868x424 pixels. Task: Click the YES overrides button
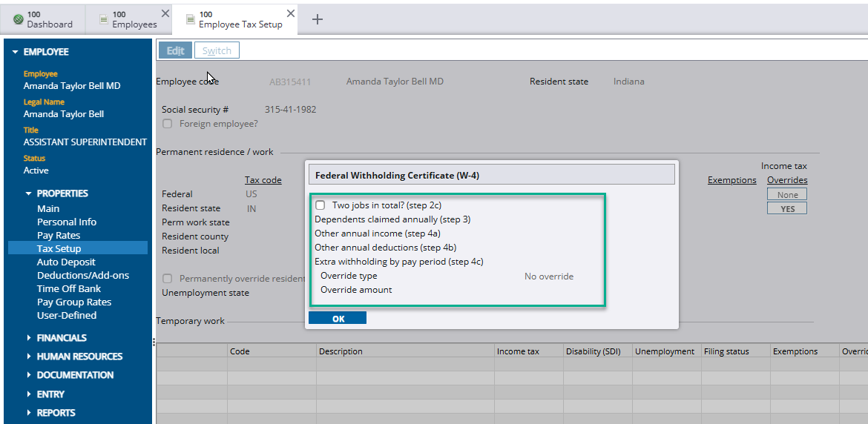click(x=786, y=208)
